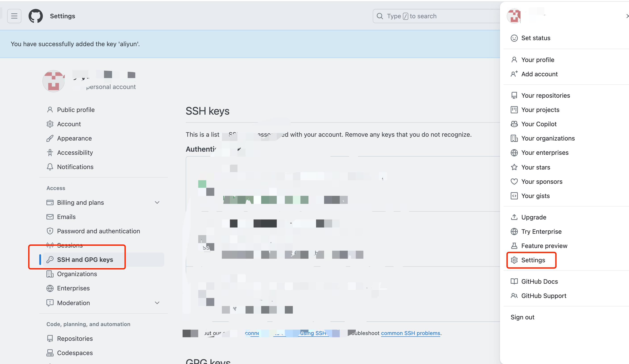Click the Copilot icon in user menu
Image resolution: width=629 pixels, height=364 pixels.
[514, 124]
